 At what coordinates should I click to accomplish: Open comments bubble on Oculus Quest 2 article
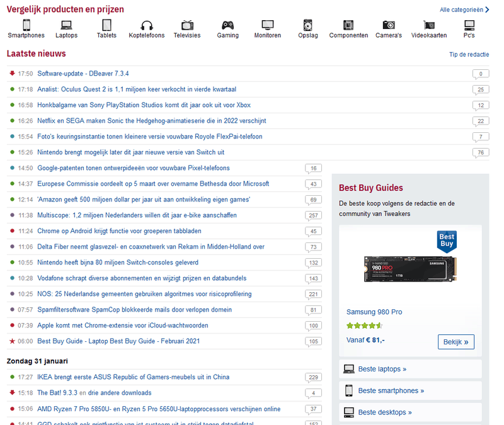tap(481, 89)
